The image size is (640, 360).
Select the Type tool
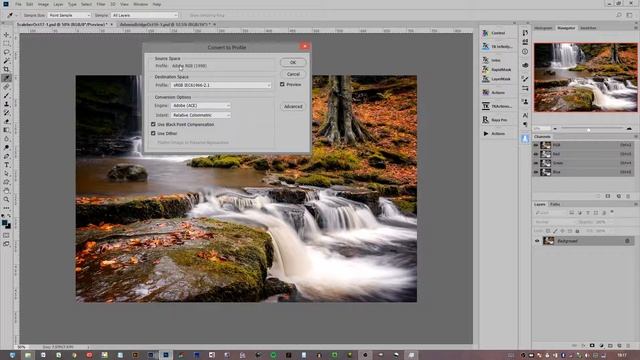(6, 165)
